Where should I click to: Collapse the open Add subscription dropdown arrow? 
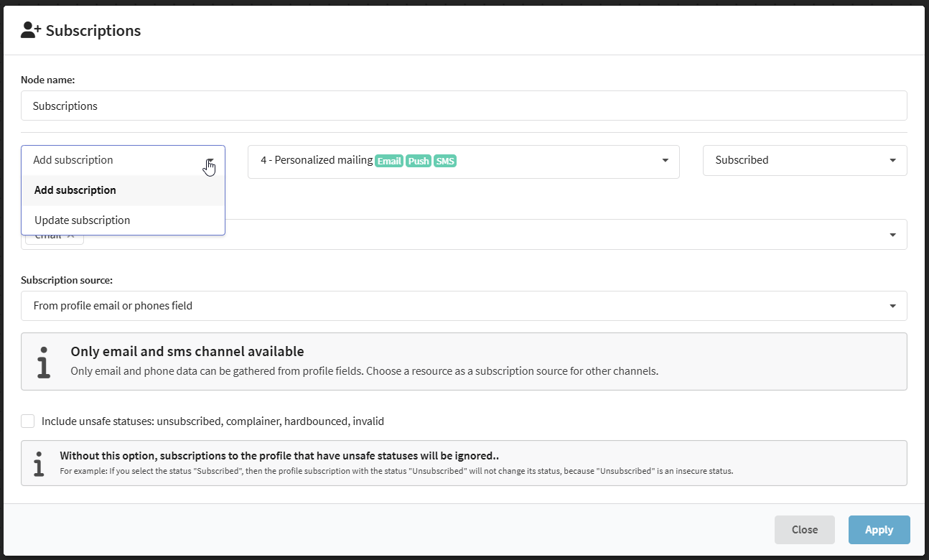tap(210, 161)
